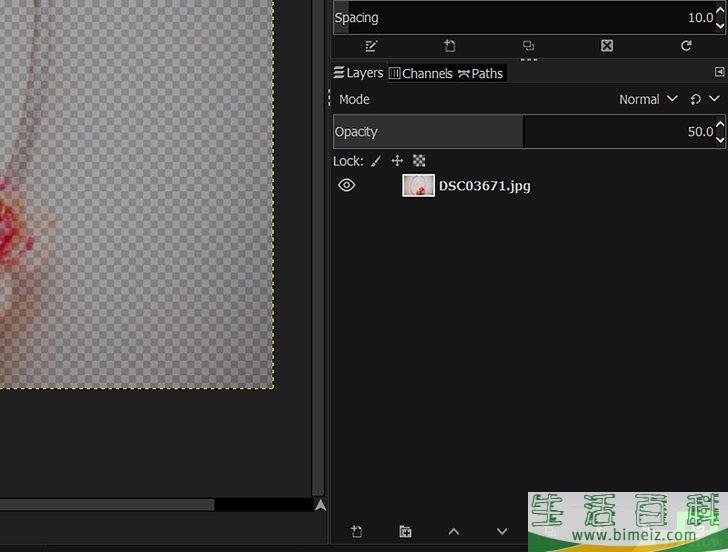Refresh brushes using the circular arrow icon
The image size is (728, 552).
pyautogui.click(x=686, y=46)
